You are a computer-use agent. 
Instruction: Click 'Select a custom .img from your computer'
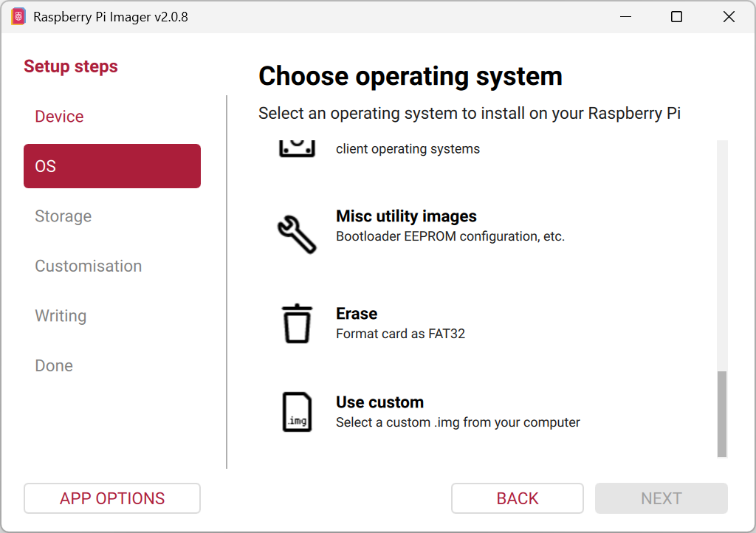(458, 423)
